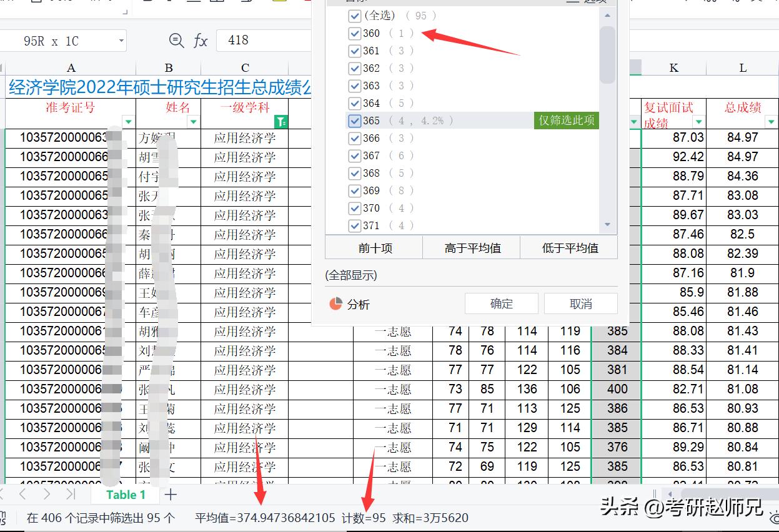Click the fx insert function icon
779x532 pixels.
[200, 40]
